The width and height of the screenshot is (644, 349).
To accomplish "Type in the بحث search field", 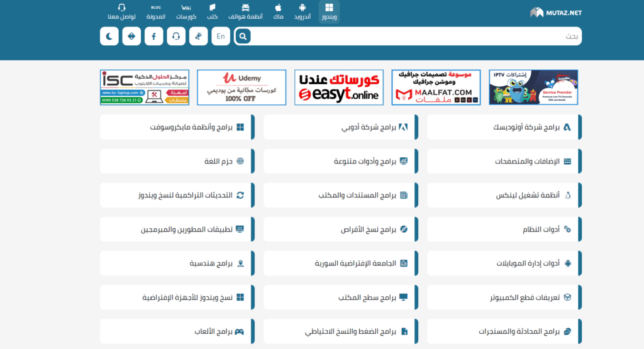I will [x=415, y=36].
